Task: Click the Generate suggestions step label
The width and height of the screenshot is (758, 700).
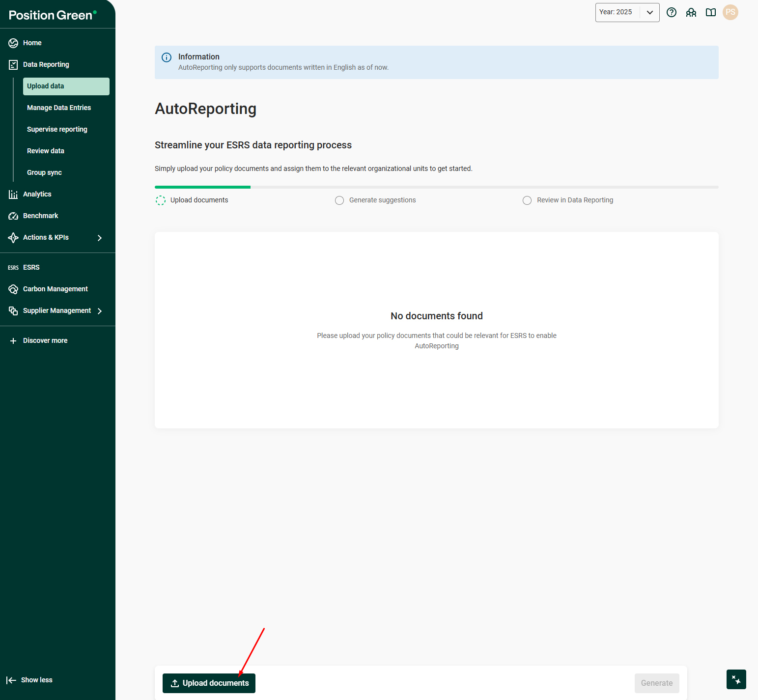Action: click(x=383, y=200)
